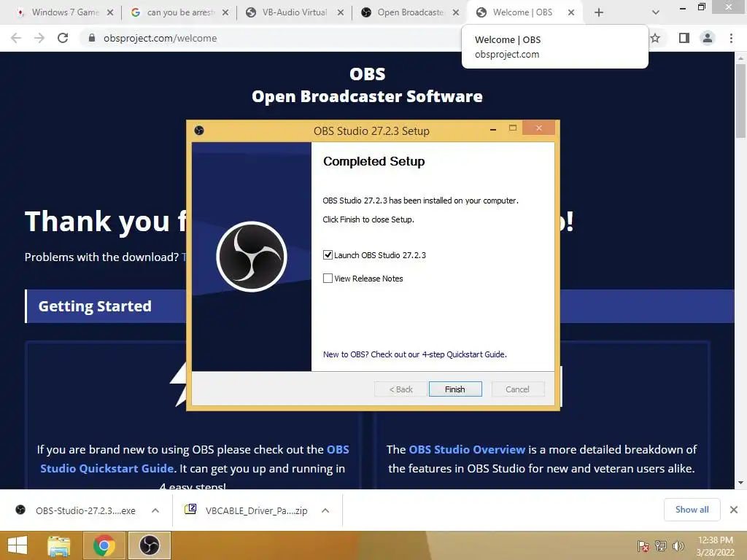747x560 pixels.
Task: Click Finish in the OBS Setup dialog
Action: click(x=455, y=389)
